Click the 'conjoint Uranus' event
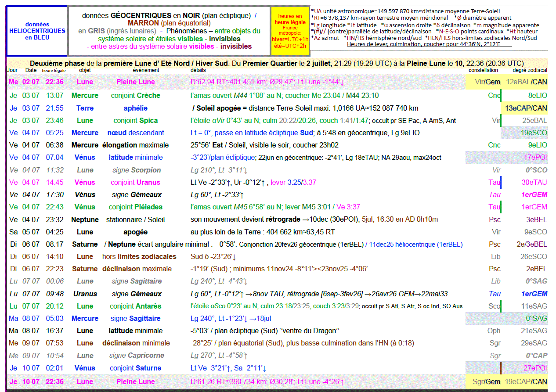Viewport: 556px width, 392px height. 135,182
